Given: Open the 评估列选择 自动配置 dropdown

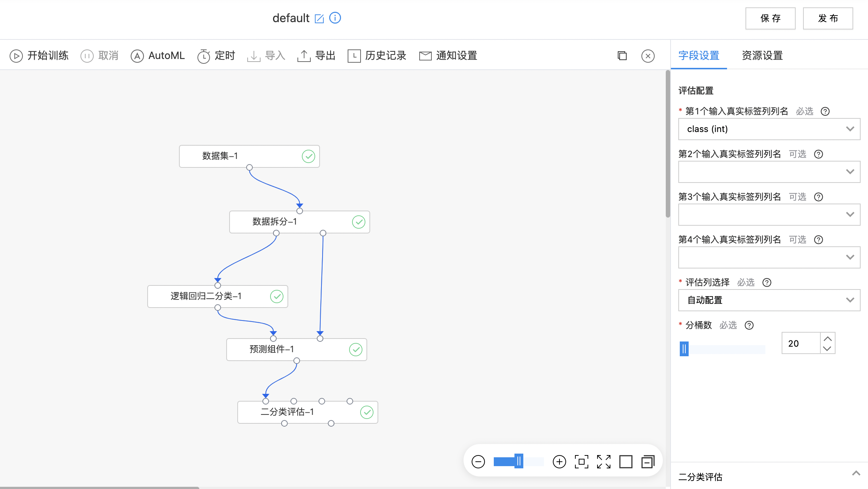Looking at the screenshot, I should coord(769,300).
